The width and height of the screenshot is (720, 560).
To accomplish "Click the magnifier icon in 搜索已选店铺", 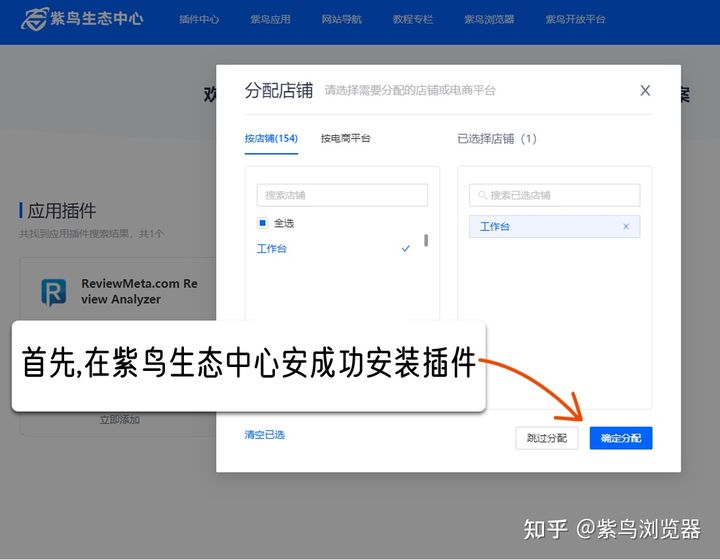I will pyautogui.click(x=482, y=195).
